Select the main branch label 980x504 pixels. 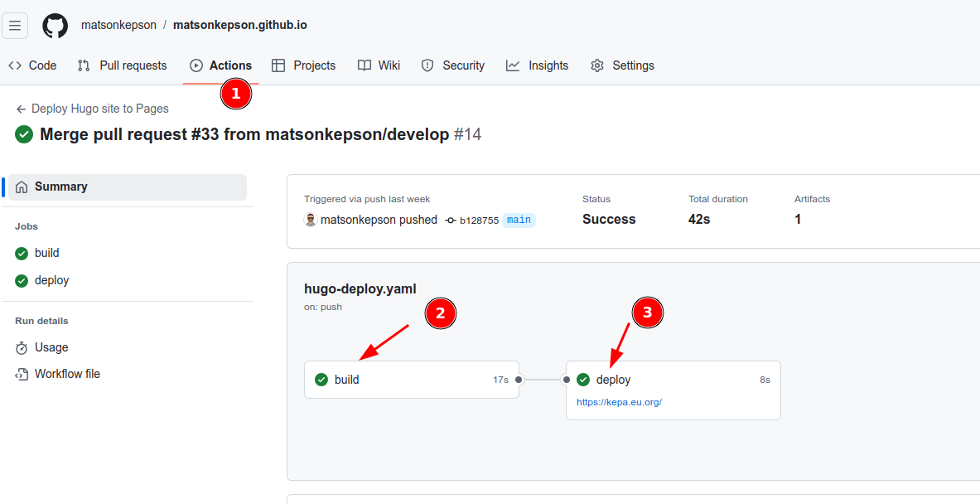519,220
